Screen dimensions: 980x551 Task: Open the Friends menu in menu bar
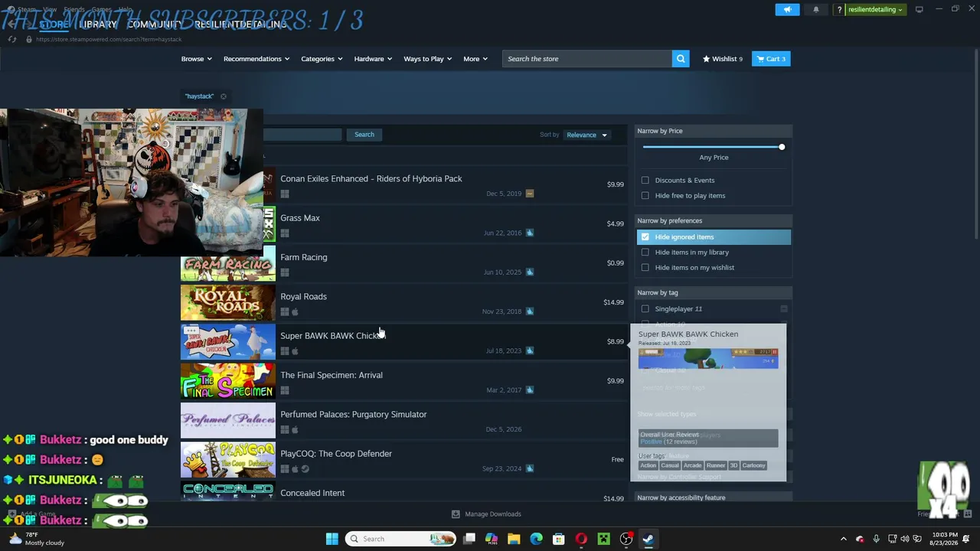[x=74, y=9]
